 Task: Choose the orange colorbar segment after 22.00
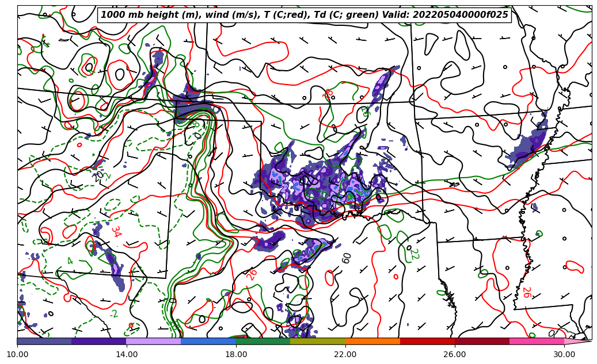[x=372, y=341]
